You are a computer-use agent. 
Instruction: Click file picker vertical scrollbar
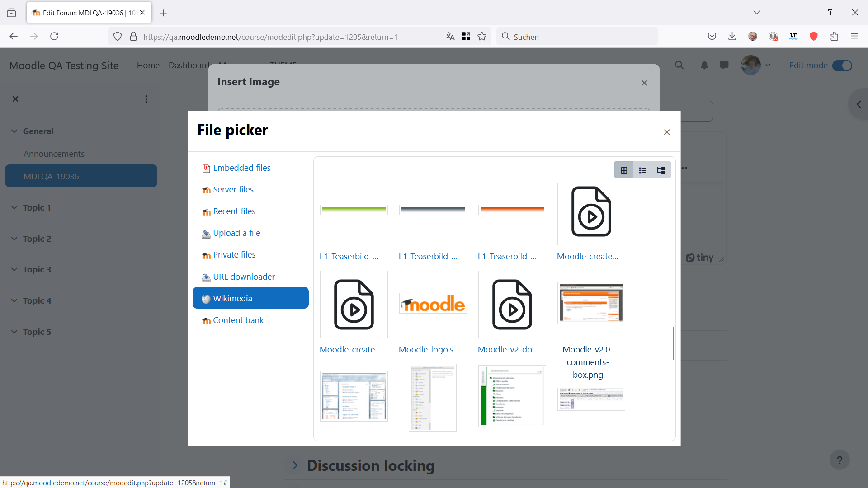(673, 343)
